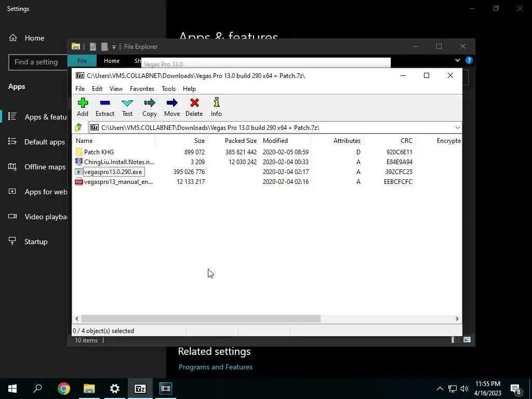Show hidden system tray icons
Screen dimensions: 532x399
[440, 389]
